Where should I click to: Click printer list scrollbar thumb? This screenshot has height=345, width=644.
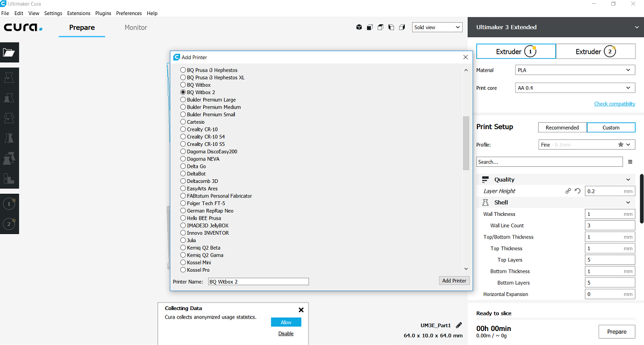(466, 143)
